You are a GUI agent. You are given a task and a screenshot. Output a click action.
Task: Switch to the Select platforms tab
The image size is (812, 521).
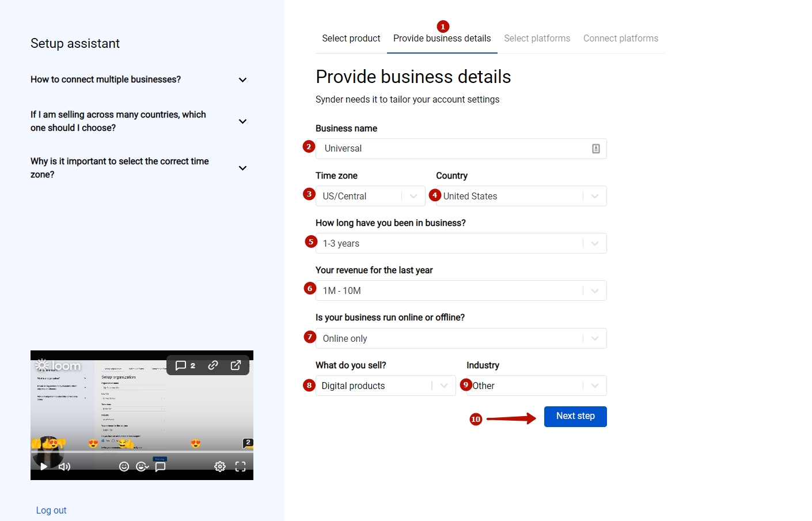(x=537, y=38)
